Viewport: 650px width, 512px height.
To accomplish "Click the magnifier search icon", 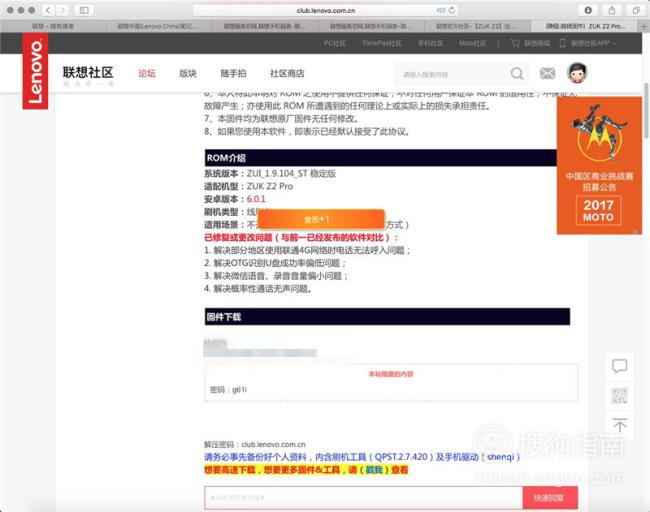I will pos(517,74).
